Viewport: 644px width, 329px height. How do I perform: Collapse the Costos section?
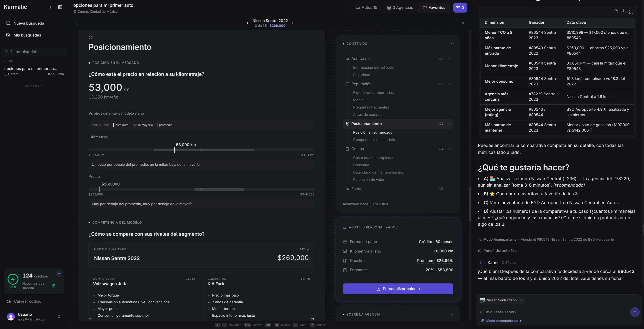(449, 149)
